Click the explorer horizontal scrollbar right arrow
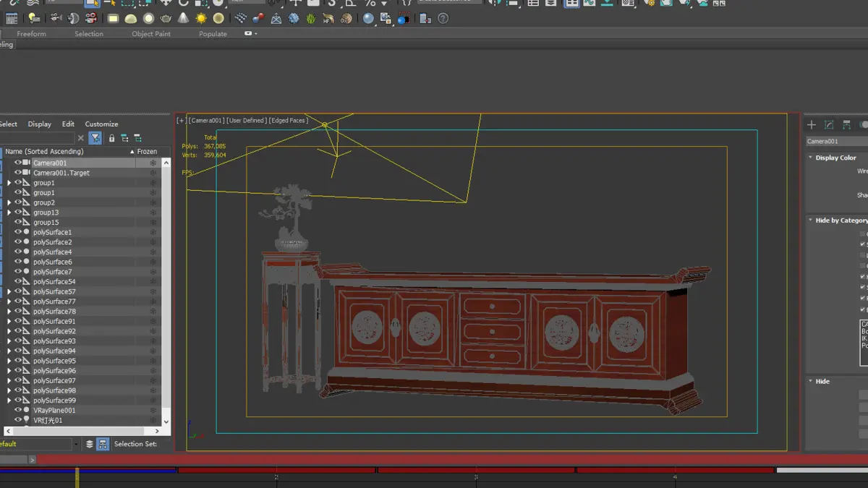 [x=157, y=431]
